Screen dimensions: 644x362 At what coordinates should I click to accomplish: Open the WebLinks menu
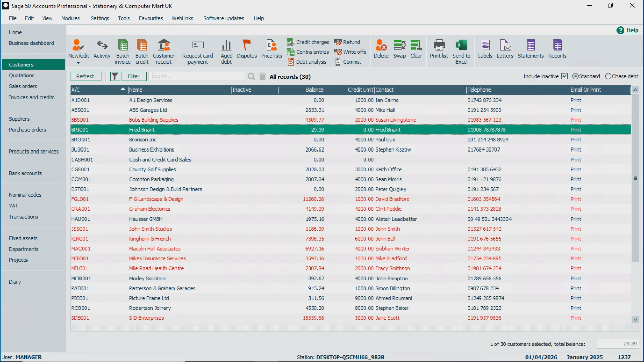point(182,18)
